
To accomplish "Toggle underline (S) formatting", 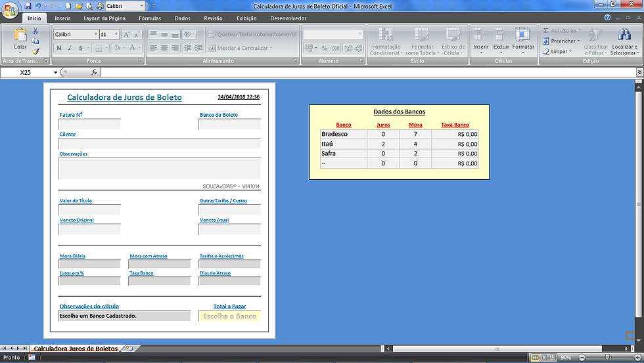I will [81, 48].
